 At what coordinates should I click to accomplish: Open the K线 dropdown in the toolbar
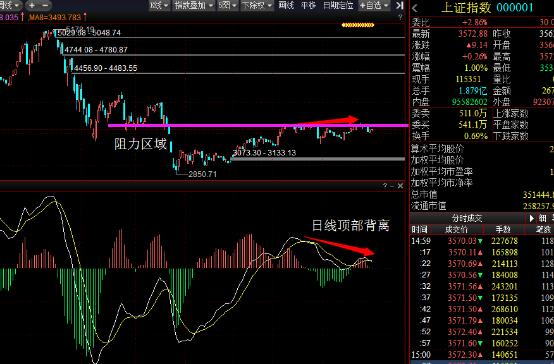click(x=159, y=5)
